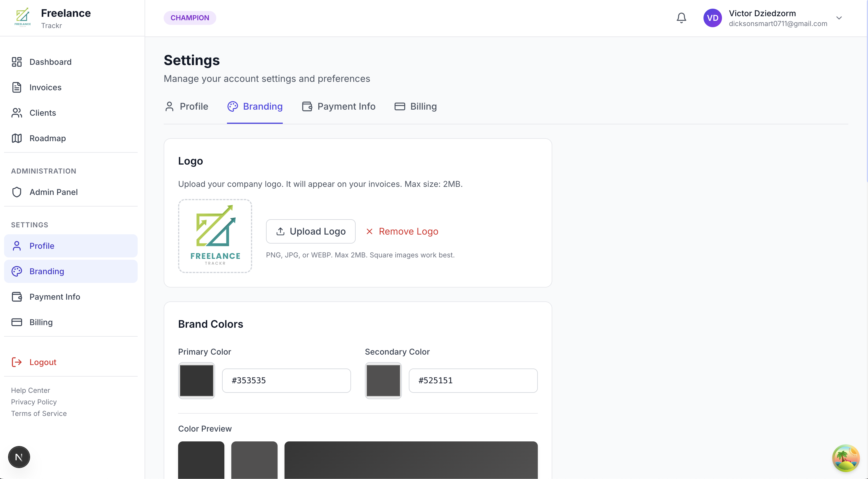Open the Dashboard from the sidebar
The image size is (868, 479).
coord(50,62)
